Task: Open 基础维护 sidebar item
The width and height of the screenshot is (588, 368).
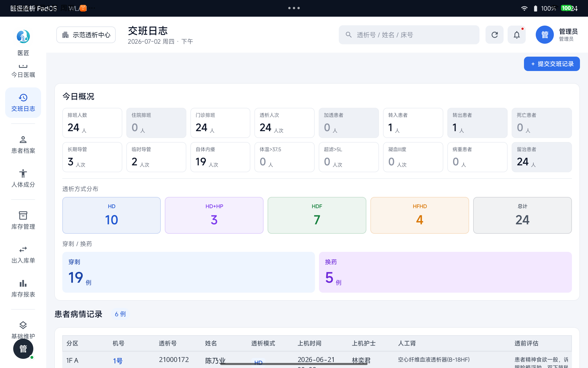Action: point(23,330)
